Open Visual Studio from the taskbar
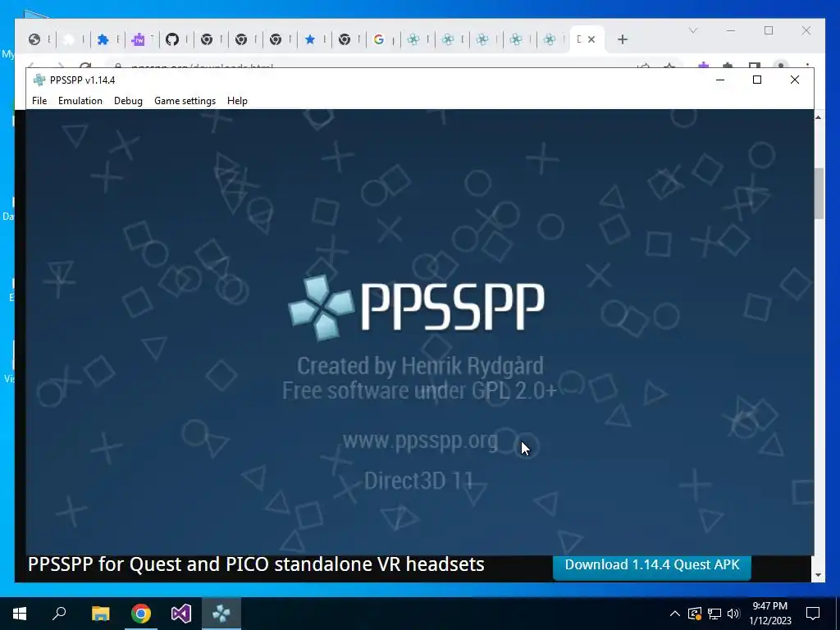840x630 pixels. (x=181, y=614)
